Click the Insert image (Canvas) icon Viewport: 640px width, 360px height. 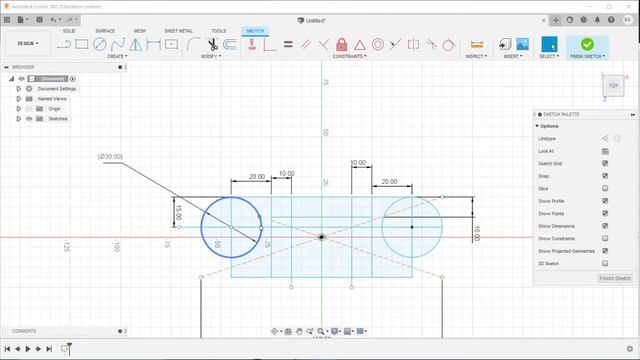pos(522,44)
